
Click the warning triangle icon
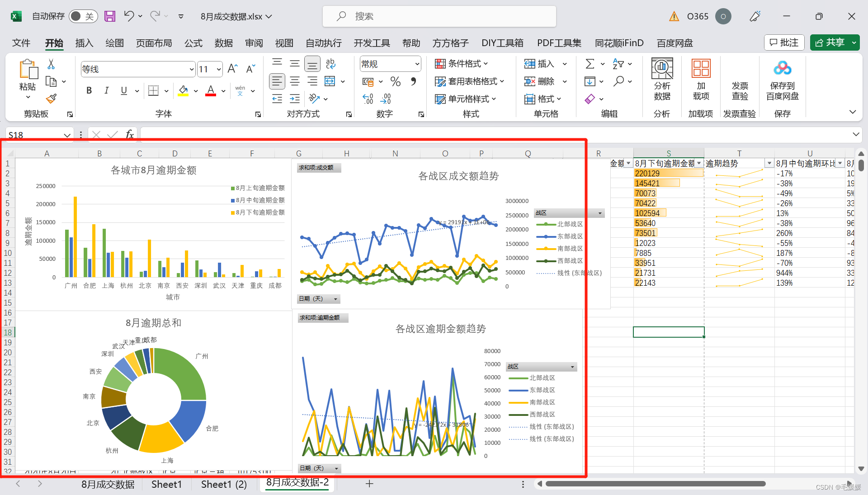tap(674, 17)
